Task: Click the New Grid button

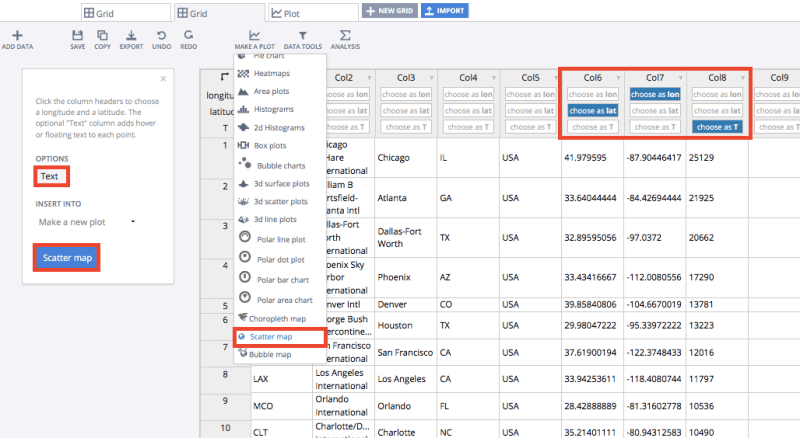Action: point(390,11)
